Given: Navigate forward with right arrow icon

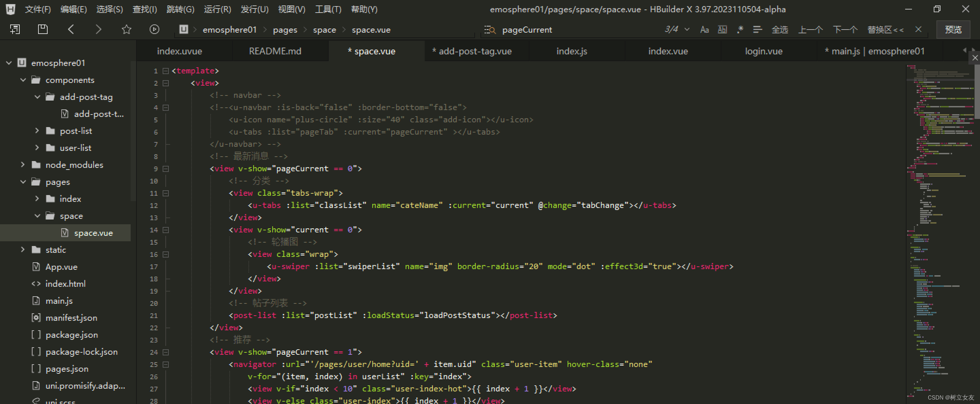Looking at the screenshot, I should (x=98, y=29).
